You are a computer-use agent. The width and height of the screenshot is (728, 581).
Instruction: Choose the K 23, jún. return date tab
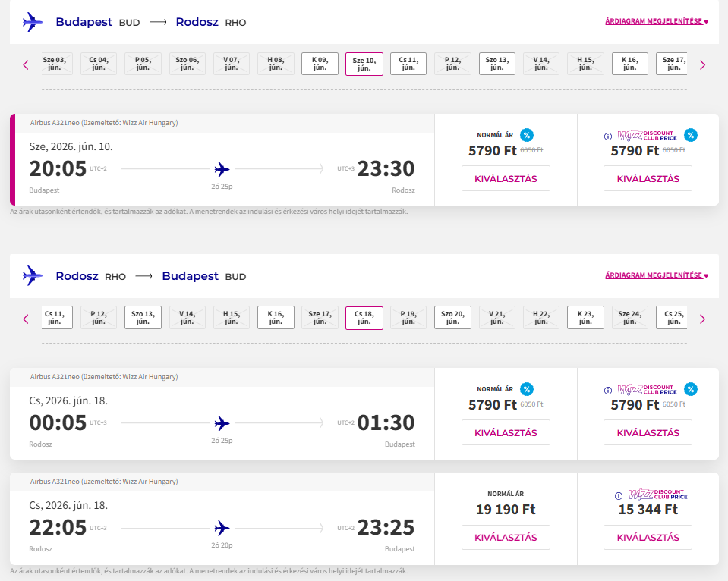coord(585,318)
